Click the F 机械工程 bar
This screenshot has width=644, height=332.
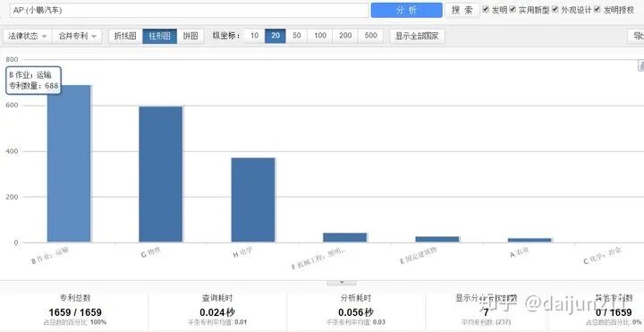(x=345, y=237)
